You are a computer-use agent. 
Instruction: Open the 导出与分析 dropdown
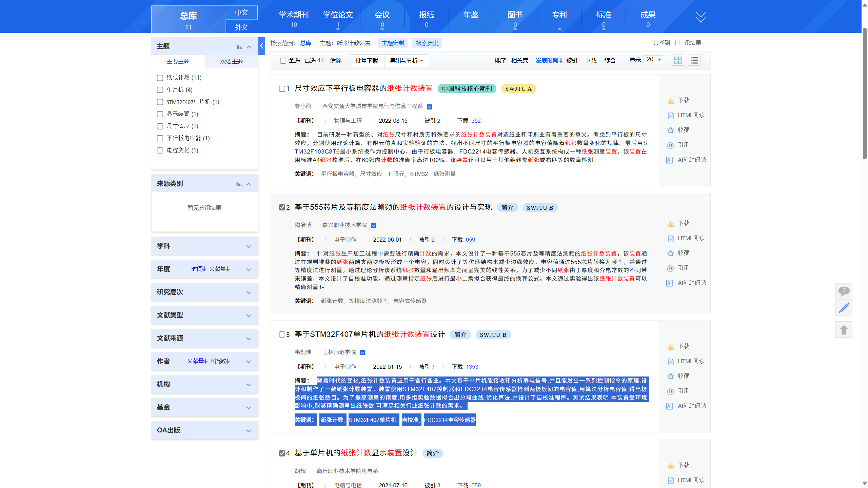pyautogui.click(x=407, y=61)
